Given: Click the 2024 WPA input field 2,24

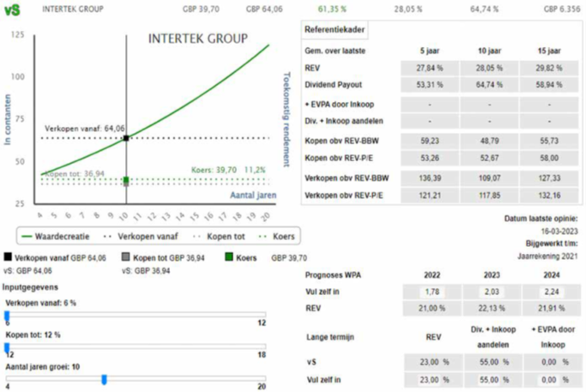Looking at the screenshot, I should pos(552,292).
